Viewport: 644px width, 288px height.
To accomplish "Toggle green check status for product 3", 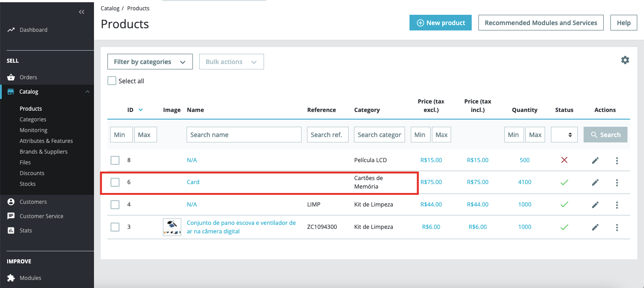I will pos(564,227).
